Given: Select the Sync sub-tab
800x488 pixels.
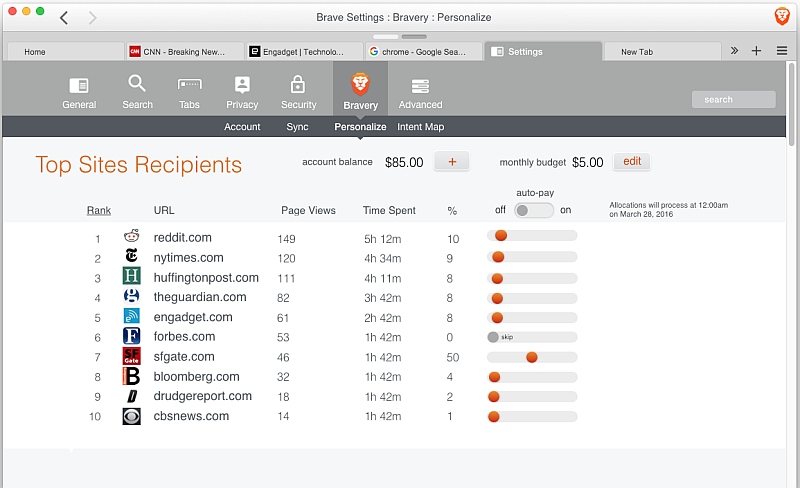Looking at the screenshot, I should 297,127.
